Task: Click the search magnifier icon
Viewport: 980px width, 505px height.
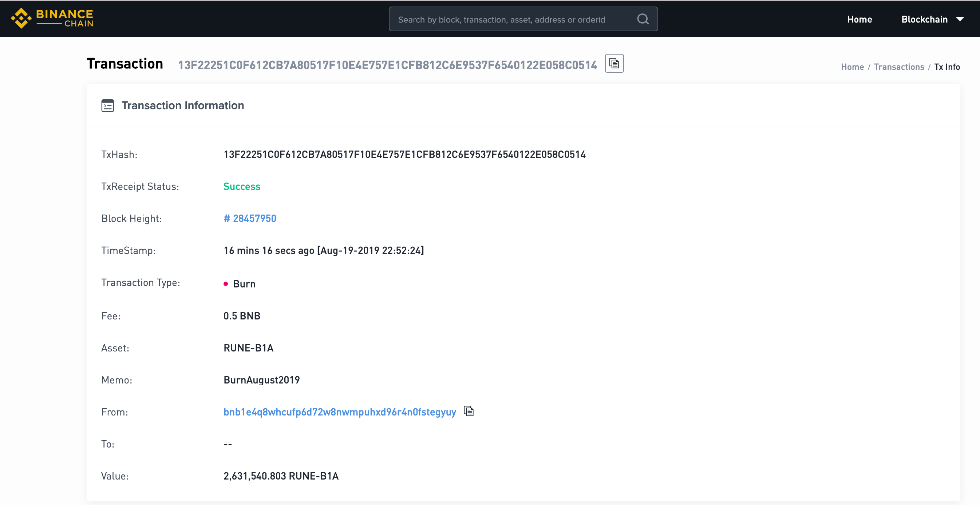Action: 643,19
